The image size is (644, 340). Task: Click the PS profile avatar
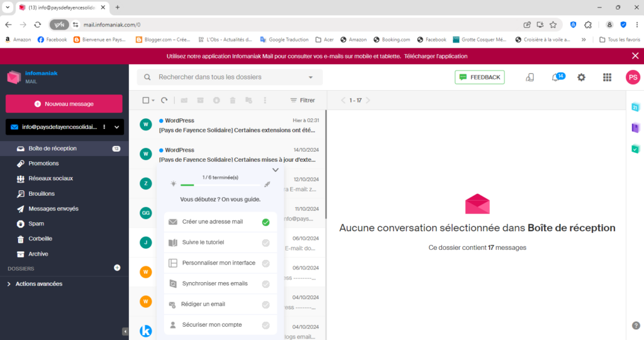[633, 77]
